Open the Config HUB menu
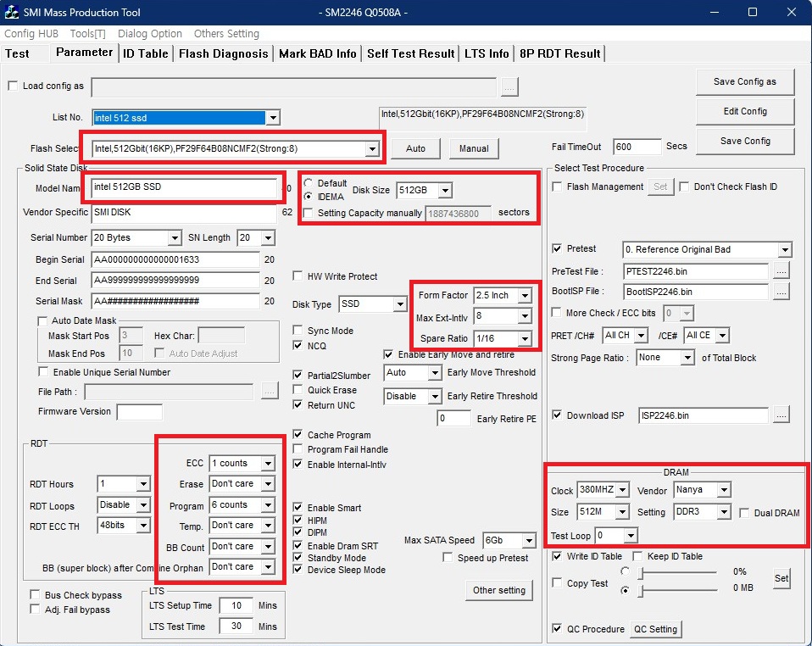812x646 pixels. pos(31,34)
